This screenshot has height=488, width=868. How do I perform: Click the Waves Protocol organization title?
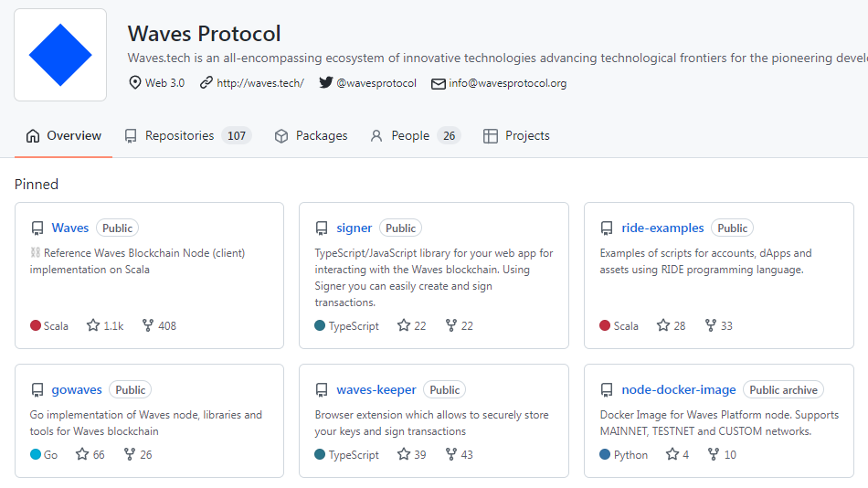[x=205, y=33]
